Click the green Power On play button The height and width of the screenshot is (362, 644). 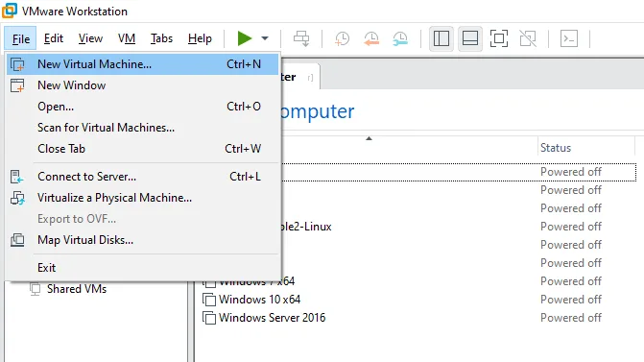click(245, 38)
